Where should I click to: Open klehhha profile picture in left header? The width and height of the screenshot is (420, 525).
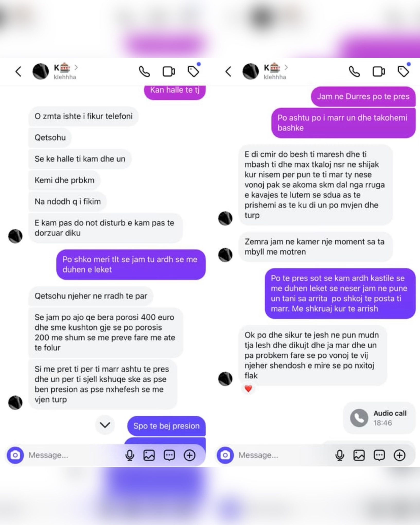click(40, 71)
